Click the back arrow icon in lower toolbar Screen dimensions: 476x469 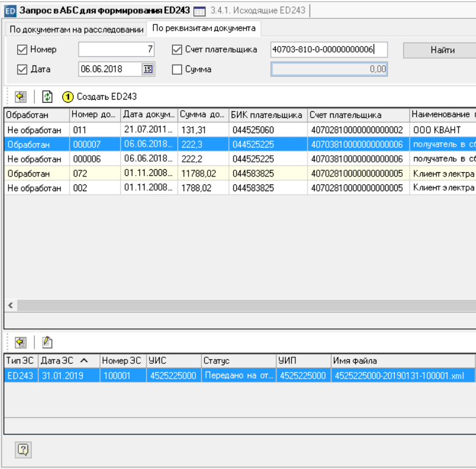click(x=21, y=342)
